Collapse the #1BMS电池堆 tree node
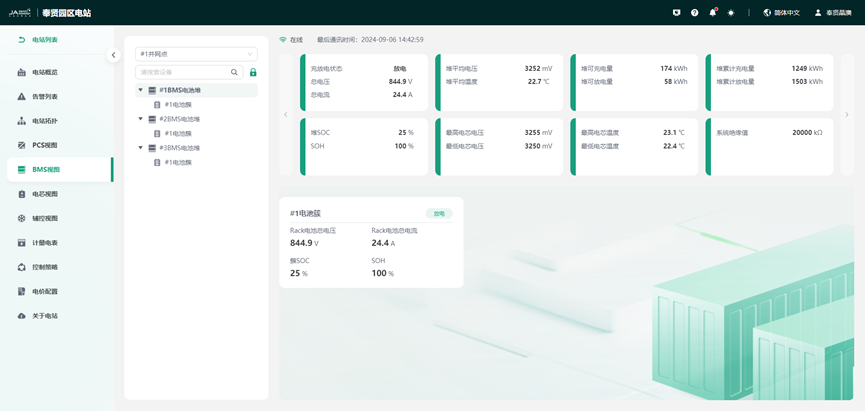The image size is (865, 411). [x=141, y=90]
